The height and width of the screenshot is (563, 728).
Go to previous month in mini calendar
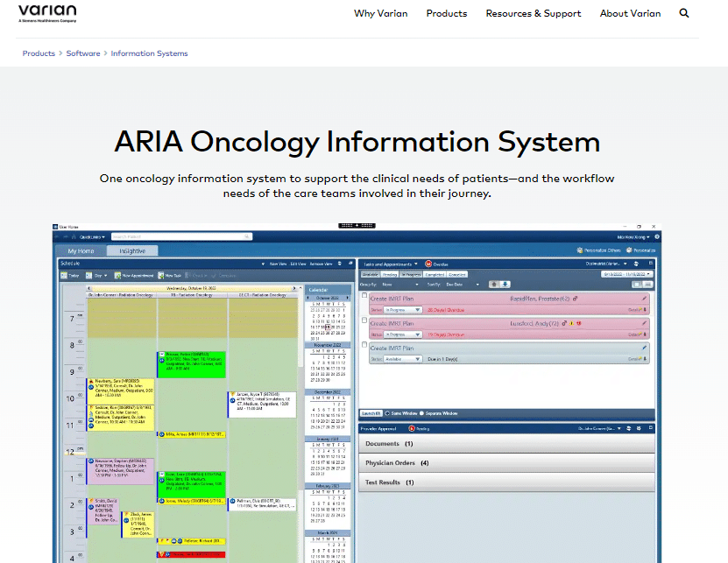click(307, 298)
